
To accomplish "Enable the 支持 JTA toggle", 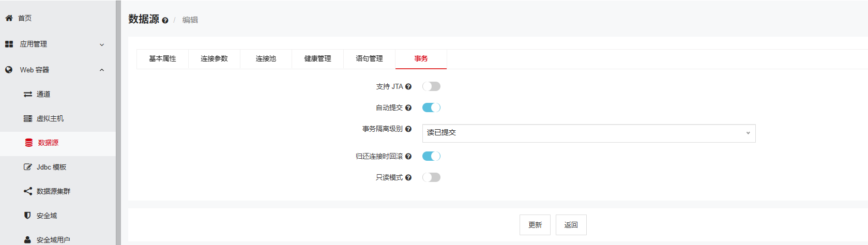I will [x=431, y=86].
